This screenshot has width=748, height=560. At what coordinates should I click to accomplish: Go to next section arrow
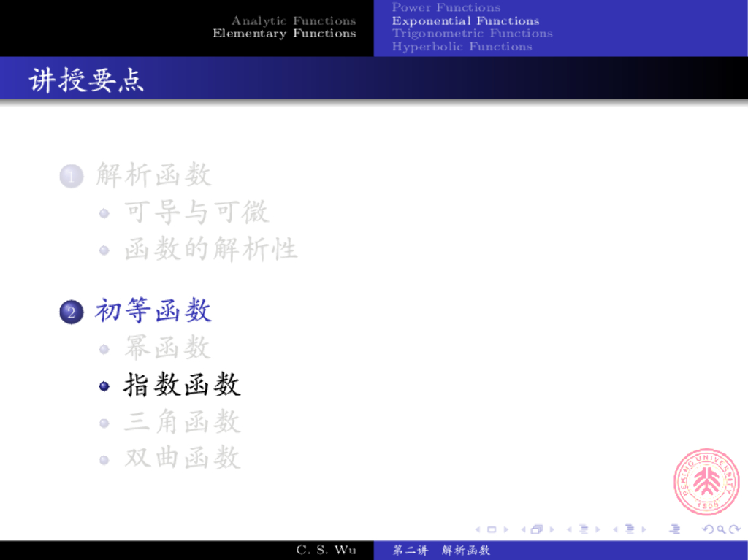tap(644, 529)
